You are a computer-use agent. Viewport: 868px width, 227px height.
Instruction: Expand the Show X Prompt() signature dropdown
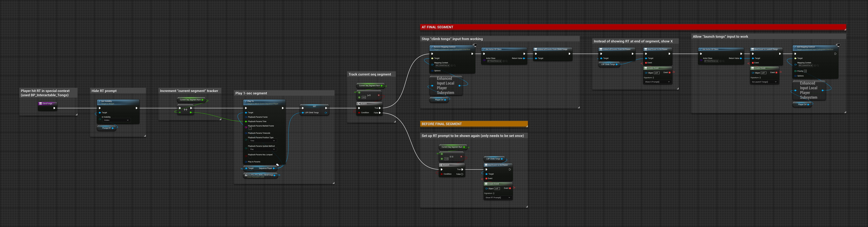657,82
